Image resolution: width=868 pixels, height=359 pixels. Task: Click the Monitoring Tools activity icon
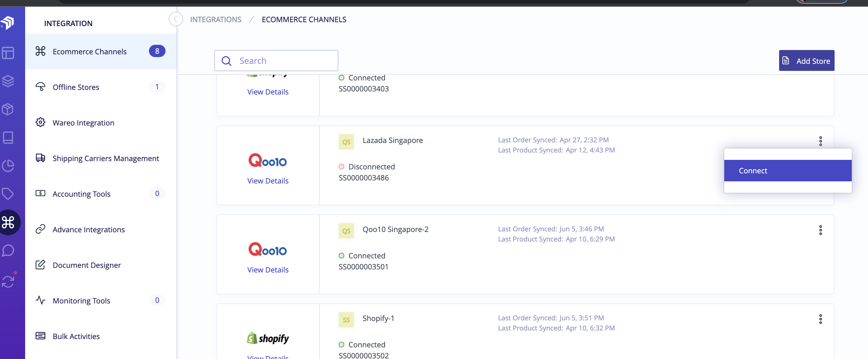(x=40, y=300)
